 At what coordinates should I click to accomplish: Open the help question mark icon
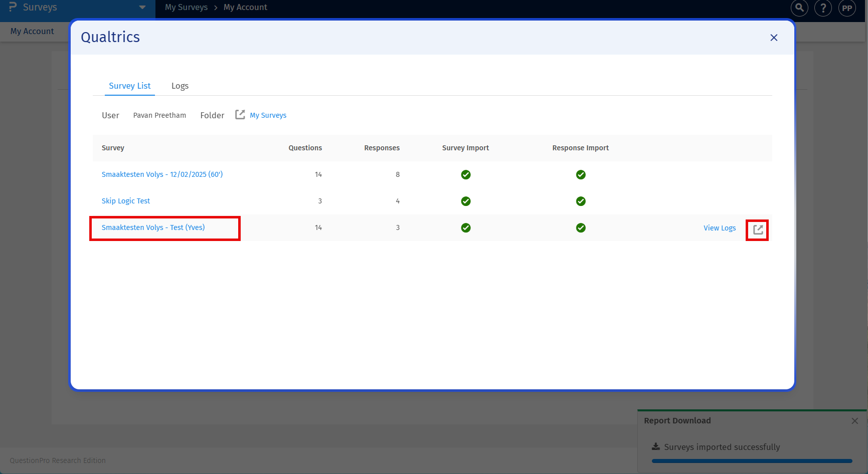[x=823, y=8]
